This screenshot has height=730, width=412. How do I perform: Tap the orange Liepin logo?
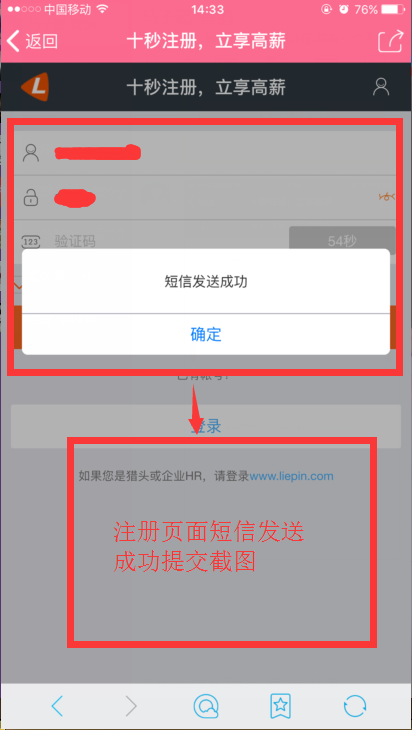[35, 87]
